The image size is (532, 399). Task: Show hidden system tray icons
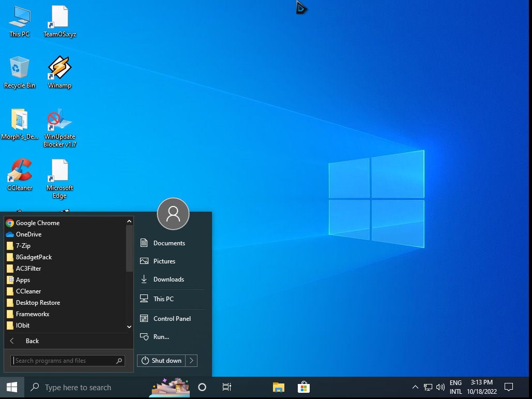(x=415, y=387)
